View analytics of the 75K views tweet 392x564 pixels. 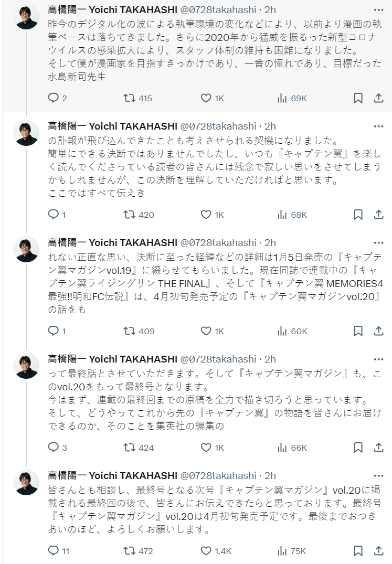282,551
